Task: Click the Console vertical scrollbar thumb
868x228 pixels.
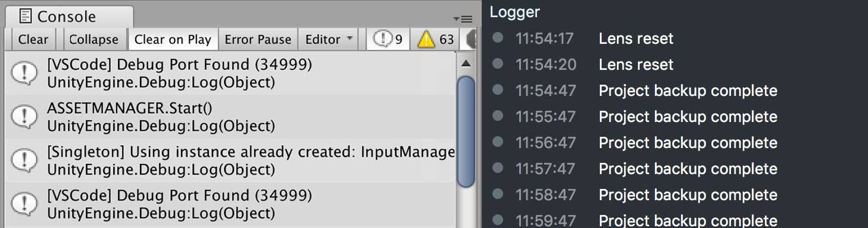Action: tap(466, 131)
